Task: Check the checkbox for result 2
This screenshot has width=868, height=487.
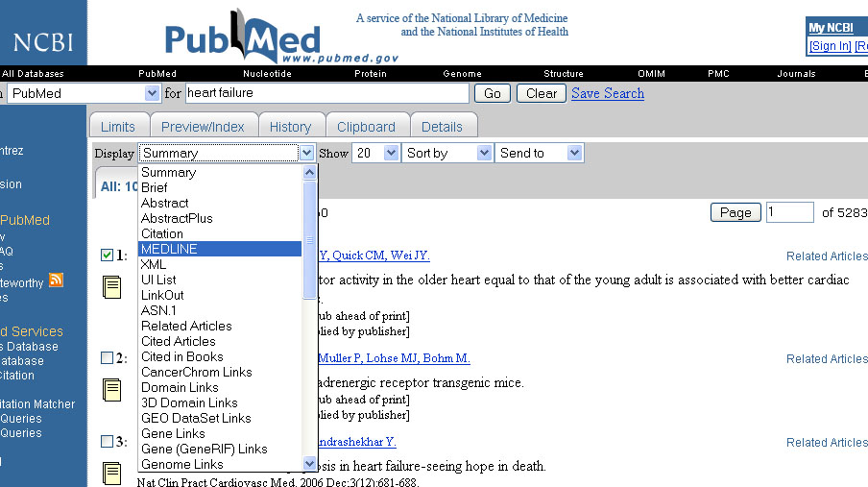Action: click(107, 358)
